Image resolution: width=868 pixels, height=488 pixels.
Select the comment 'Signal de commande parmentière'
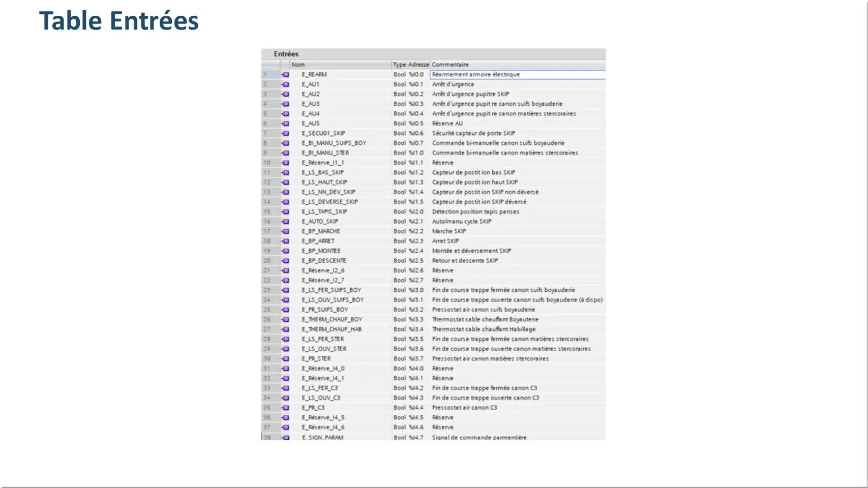(x=479, y=437)
